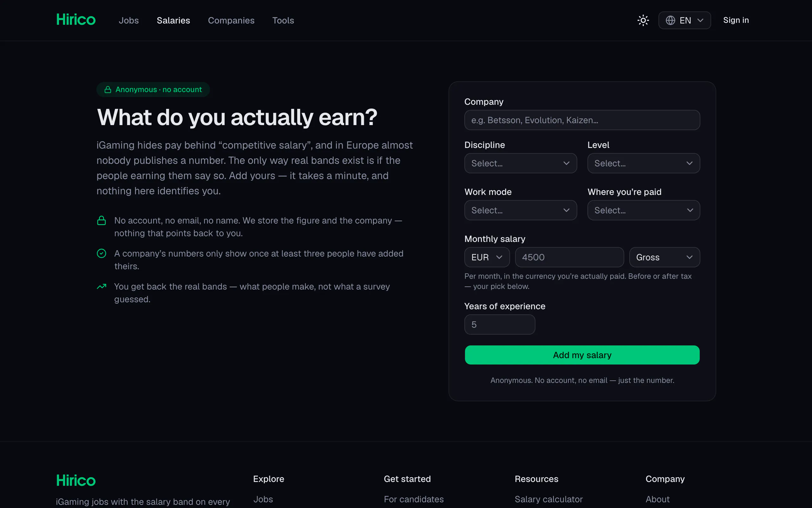Click the 'Company' label above the form input
812x508 pixels.
(483, 102)
